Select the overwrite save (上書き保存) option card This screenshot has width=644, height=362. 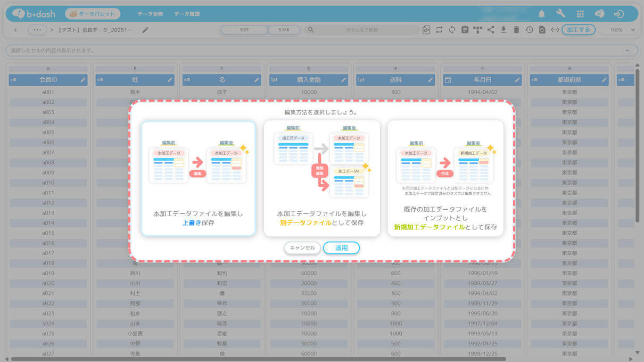click(198, 178)
